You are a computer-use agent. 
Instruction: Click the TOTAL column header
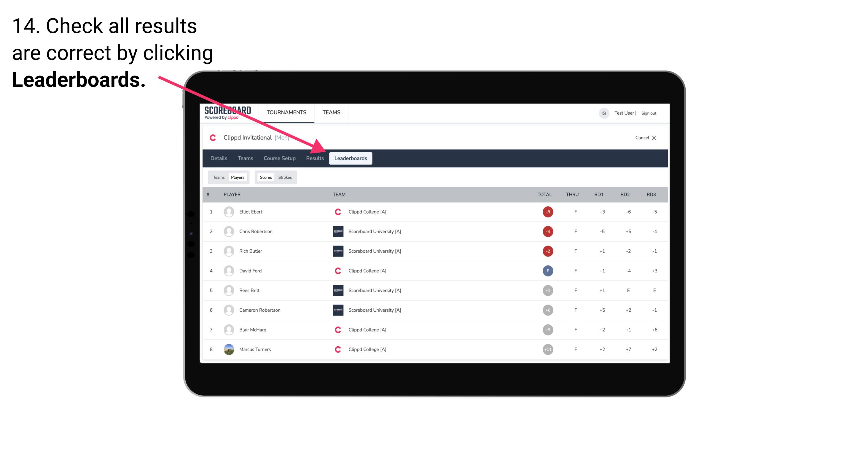pyautogui.click(x=544, y=194)
